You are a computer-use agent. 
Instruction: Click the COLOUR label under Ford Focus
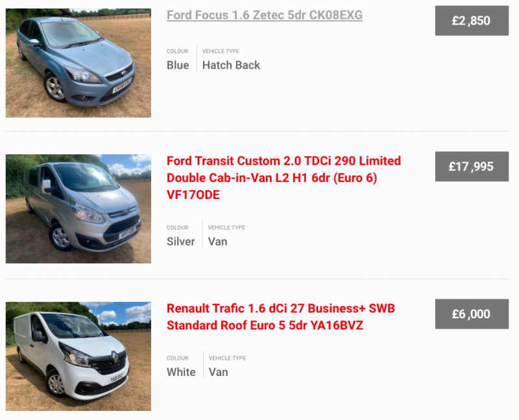click(177, 51)
